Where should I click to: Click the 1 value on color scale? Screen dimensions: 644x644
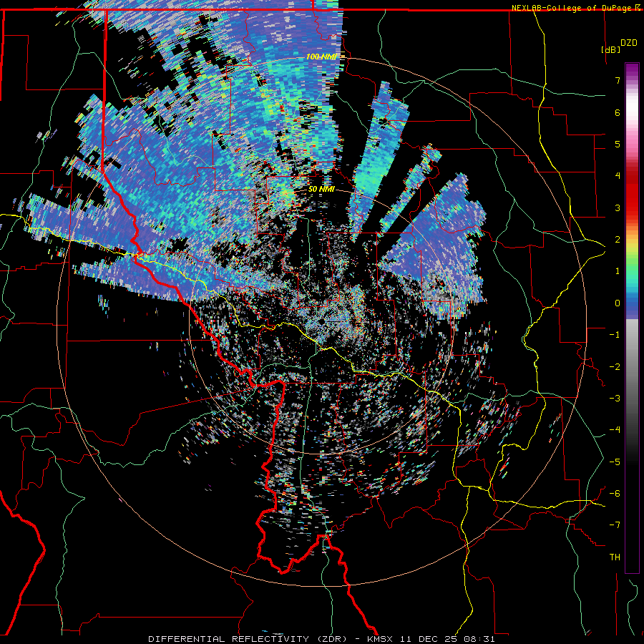pyautogui.click(x=618, y=271)
